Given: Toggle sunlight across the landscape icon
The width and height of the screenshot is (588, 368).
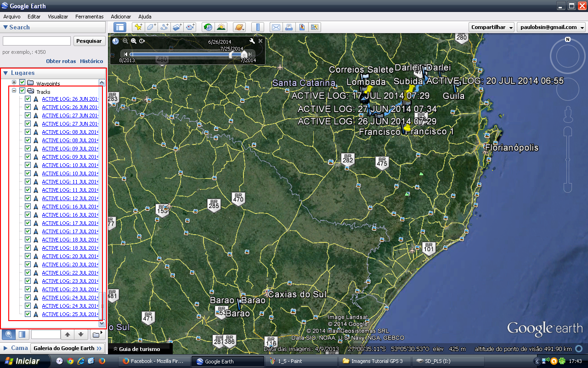Looking at the screenshot, I should click(221, 27).
